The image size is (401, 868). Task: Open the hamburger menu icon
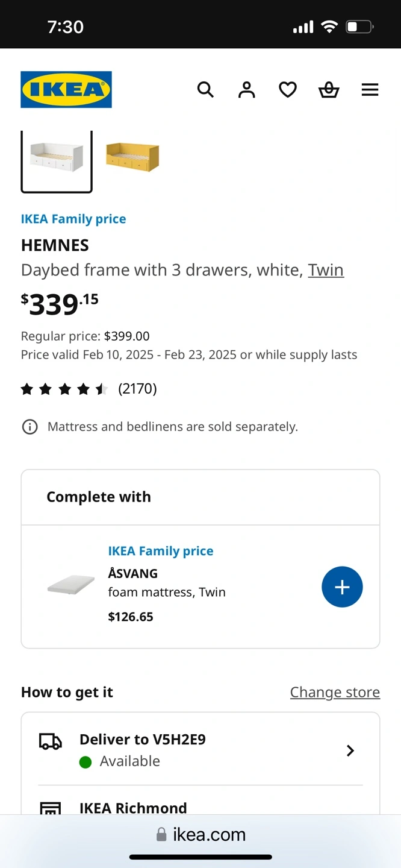point(370,90)
